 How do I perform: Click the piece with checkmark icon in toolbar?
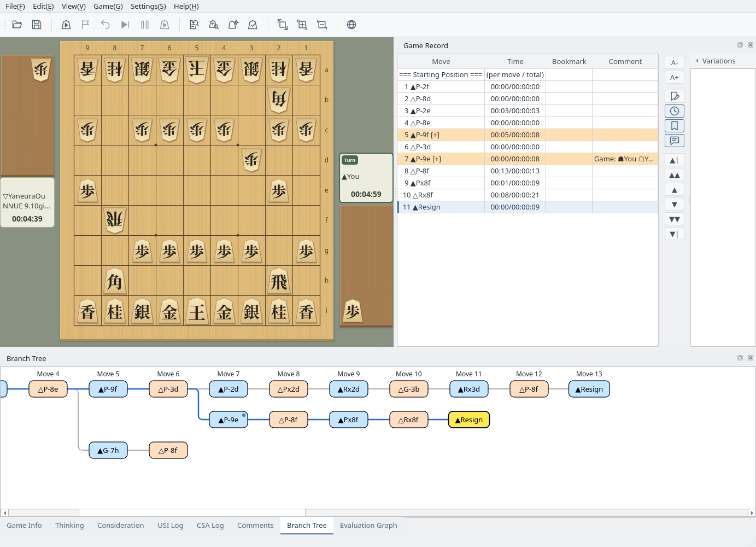click(253, 25)
